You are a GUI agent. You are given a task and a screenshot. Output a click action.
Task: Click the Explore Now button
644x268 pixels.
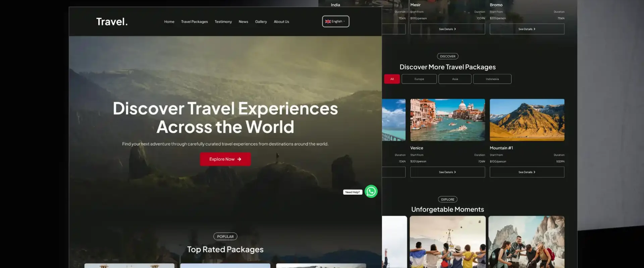pos(225,159)
